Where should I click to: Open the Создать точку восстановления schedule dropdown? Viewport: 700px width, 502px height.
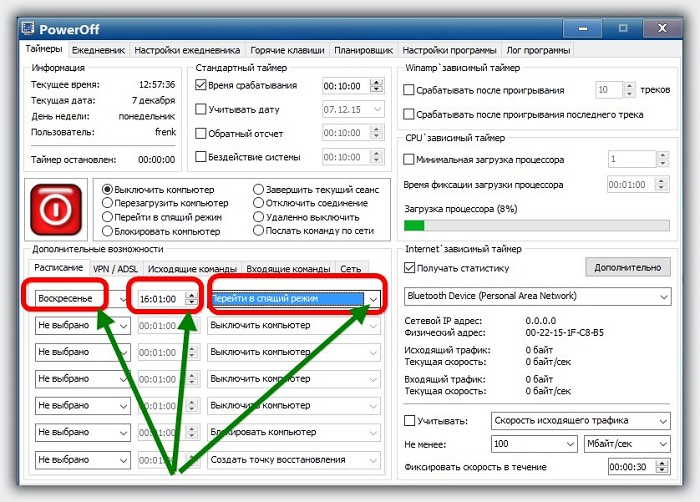pos(294,460)
